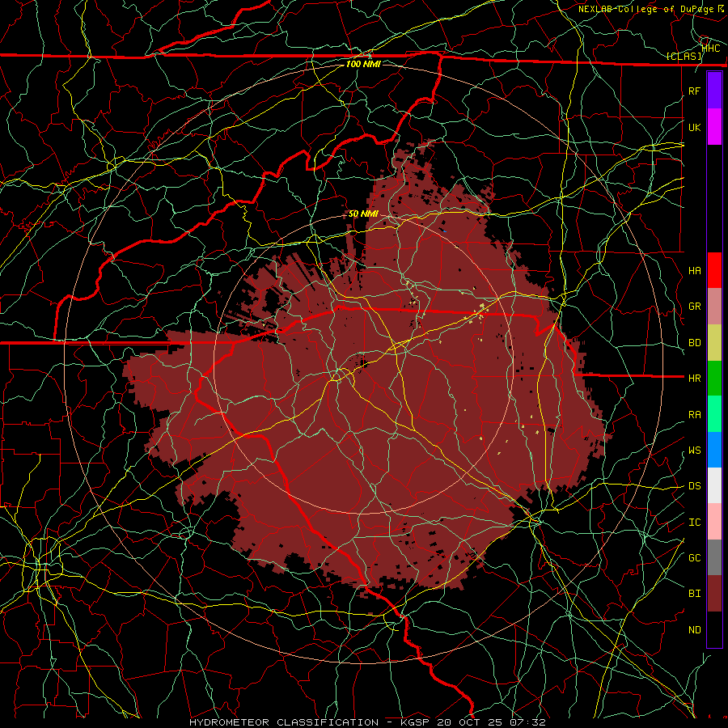Click the HYDROMETEOR CLASSIFICATION title text

284,722
